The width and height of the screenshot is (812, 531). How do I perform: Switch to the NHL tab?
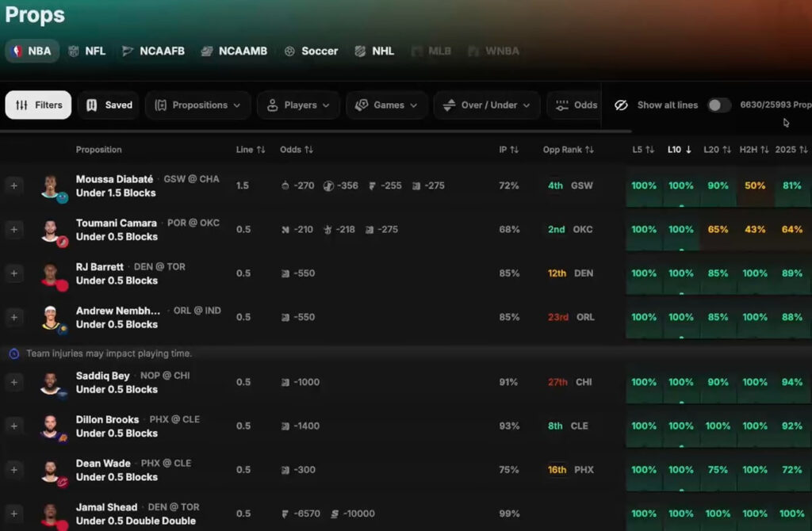[x=373, y=50]
